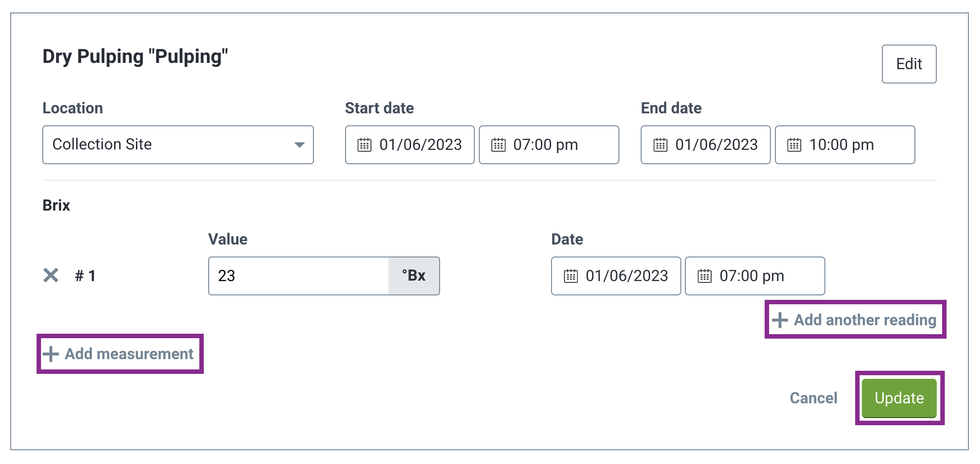
Task: Click Add another reading text
Action: 865,320
